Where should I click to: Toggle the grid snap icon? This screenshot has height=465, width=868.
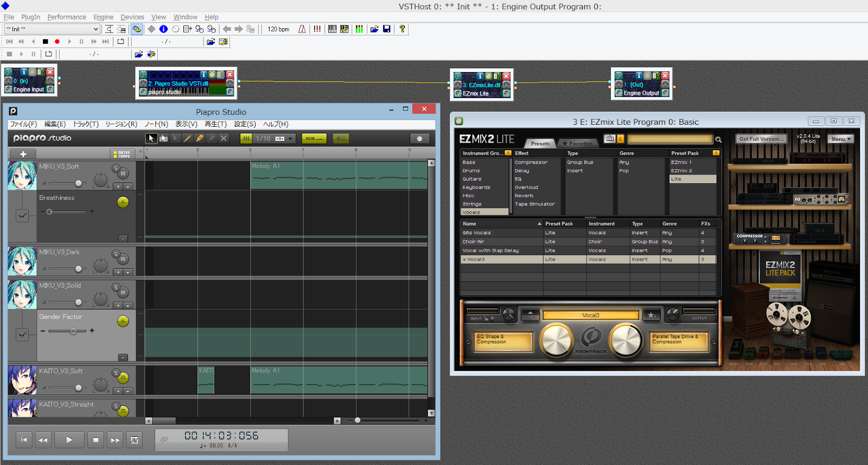pos(246,139)
